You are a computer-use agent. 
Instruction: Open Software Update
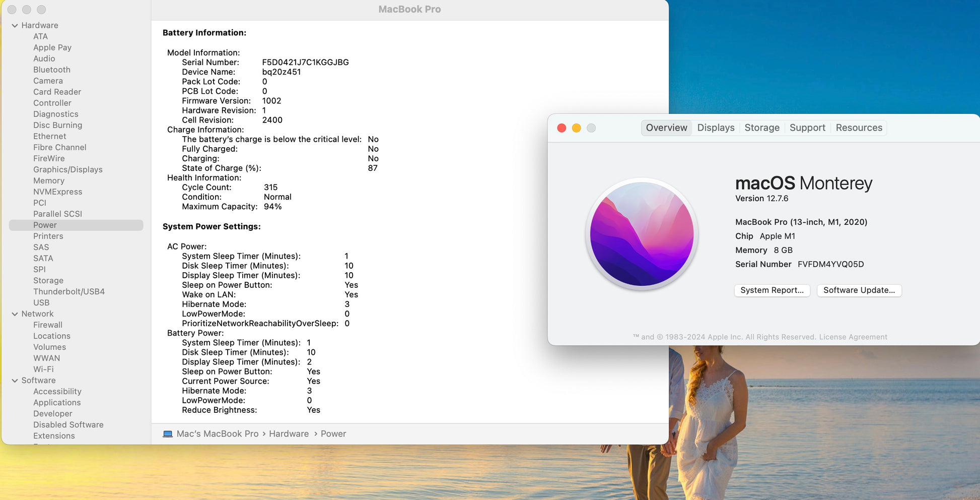click(859, 290)
